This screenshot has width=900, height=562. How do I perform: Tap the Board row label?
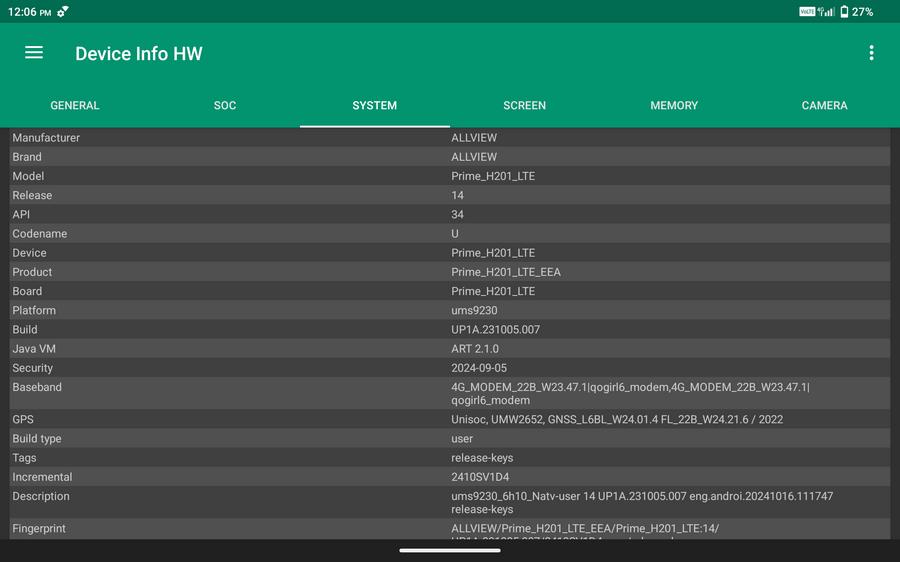tap(27, 291)
